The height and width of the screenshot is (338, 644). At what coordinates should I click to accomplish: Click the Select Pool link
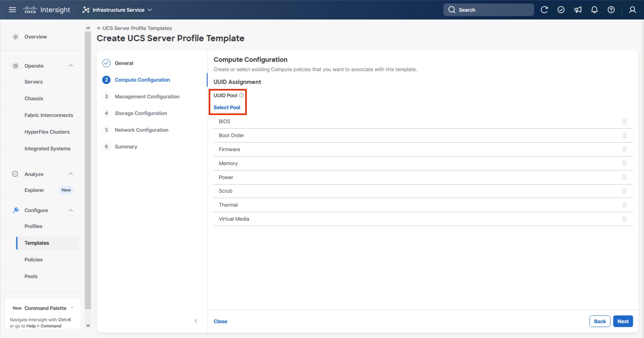(x=227, y=107)
